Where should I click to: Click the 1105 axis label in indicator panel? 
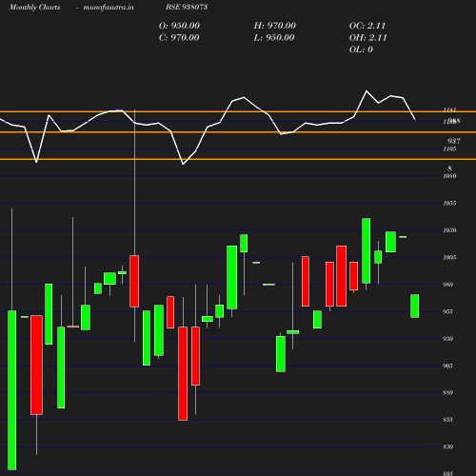click(449, 149)
